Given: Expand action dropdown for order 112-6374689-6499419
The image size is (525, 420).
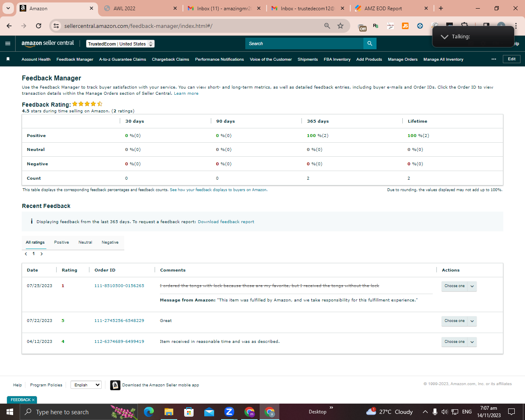Looking at the screenshot, I should [472, 342].
